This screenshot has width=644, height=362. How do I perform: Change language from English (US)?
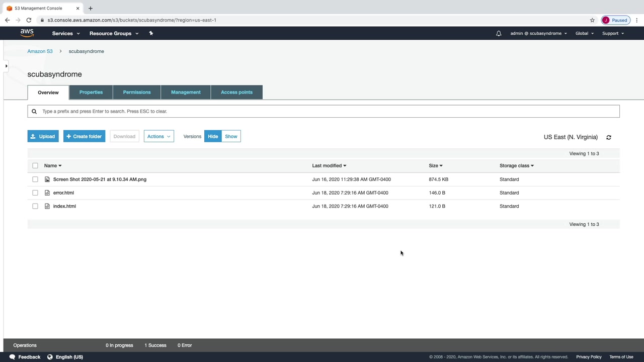coord(69,357)
